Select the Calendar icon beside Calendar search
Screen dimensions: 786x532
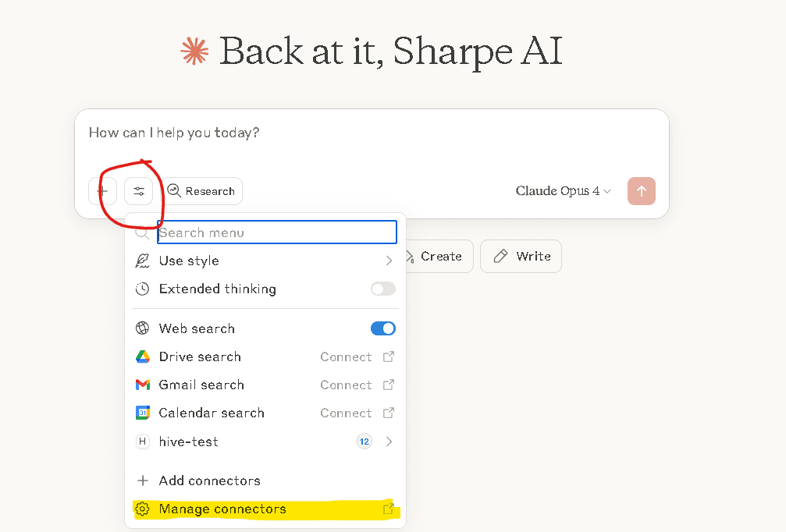[x=143, y=413]
